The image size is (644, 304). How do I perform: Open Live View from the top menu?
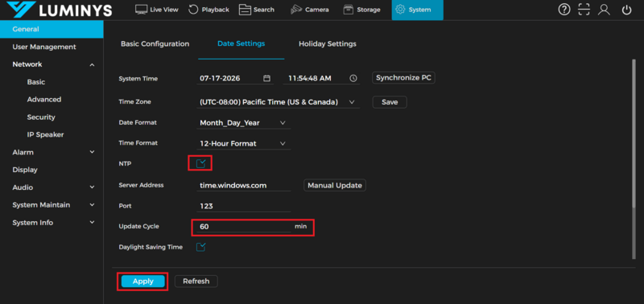pos(156,10)
